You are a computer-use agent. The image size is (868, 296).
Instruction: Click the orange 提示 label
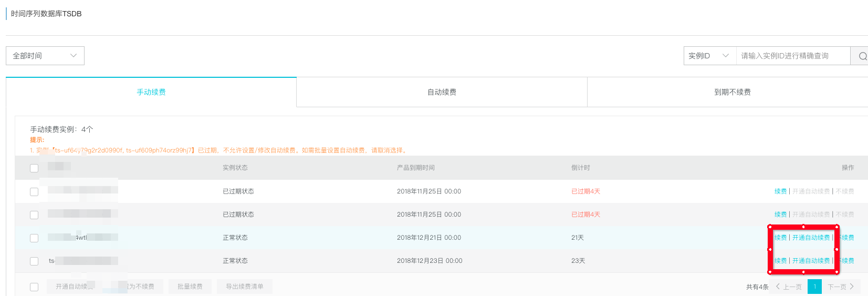[37, 140]
